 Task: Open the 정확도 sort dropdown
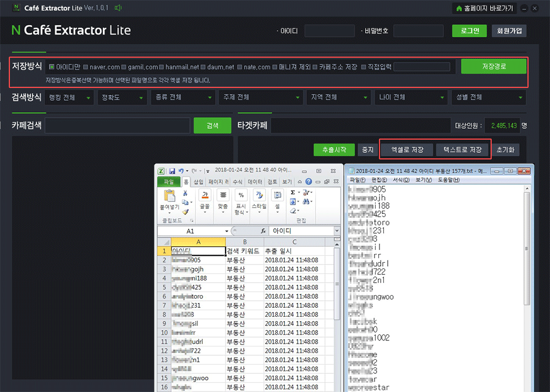[122, 97]
